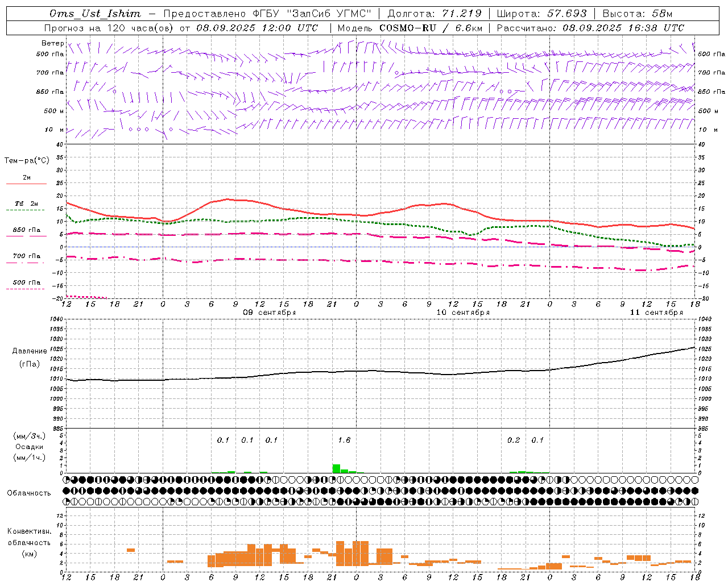Image resolution: width=728 pixels, height=582 pixels.
Task: Click the date label 09 сентября
Action: click(270, 313)
